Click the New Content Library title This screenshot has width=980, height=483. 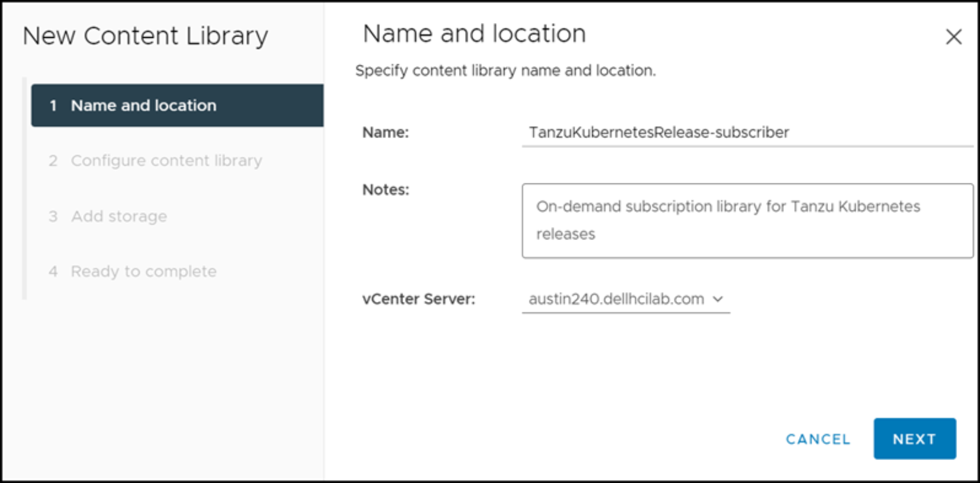pyautogui.click(x=145, y=36)
